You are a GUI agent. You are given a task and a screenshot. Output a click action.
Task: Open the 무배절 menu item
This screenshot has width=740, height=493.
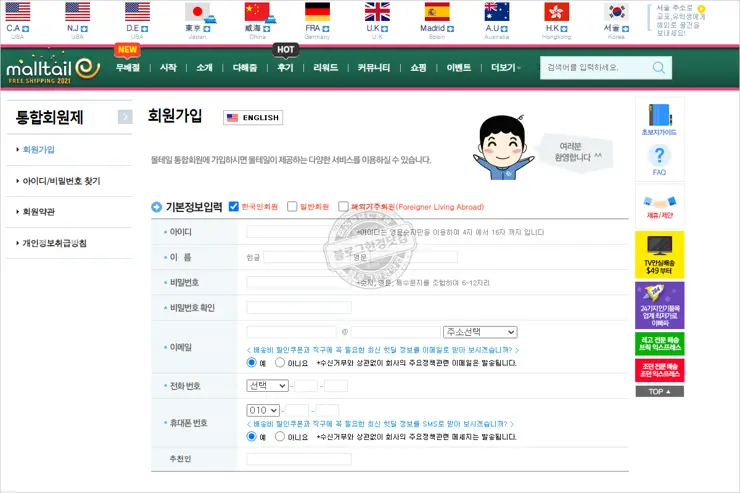click(x=127, y=67)
